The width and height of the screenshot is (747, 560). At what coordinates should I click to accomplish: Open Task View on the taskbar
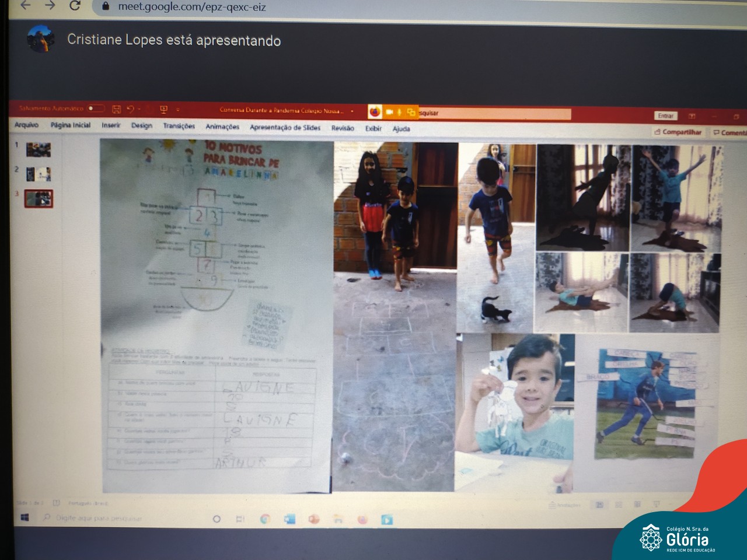[x=240, y=519]
